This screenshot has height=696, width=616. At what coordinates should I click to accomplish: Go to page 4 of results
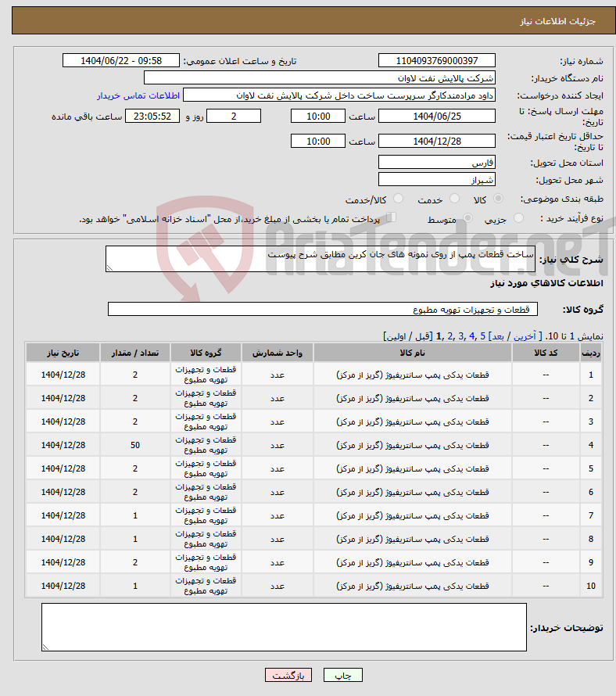coord(471,336)
